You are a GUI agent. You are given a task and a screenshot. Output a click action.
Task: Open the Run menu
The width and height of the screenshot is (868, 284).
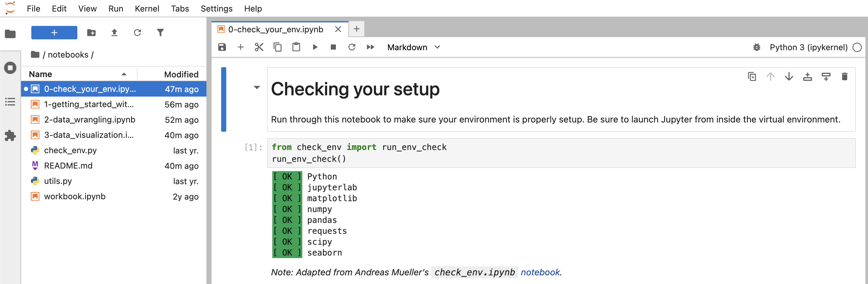click(x=116, y=8)
